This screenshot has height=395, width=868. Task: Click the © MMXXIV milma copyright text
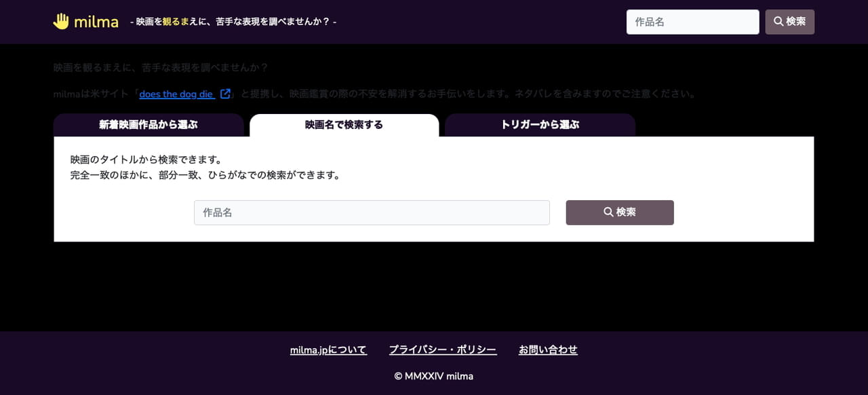pyautogui.click(x=433, y=375)
